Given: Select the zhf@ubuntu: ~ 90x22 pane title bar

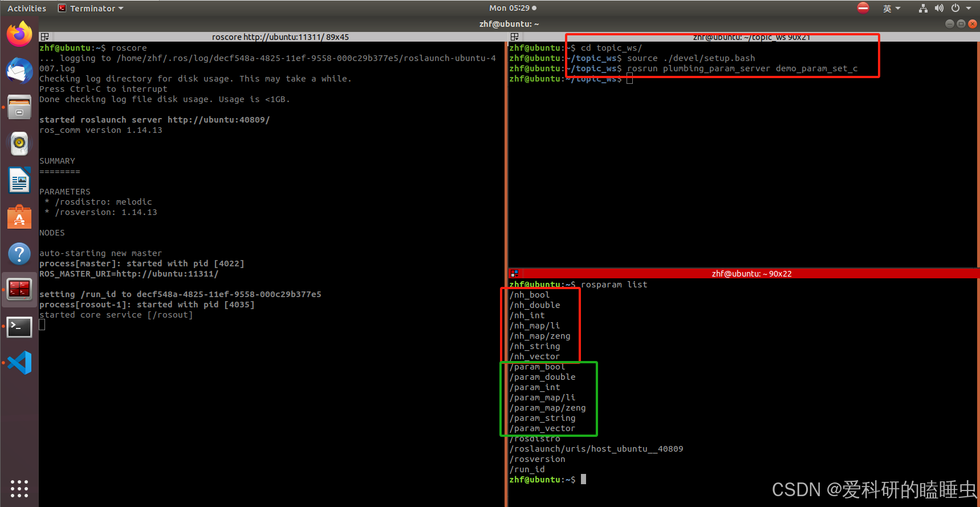Looking at the screenshot, I should pos(743,274).
